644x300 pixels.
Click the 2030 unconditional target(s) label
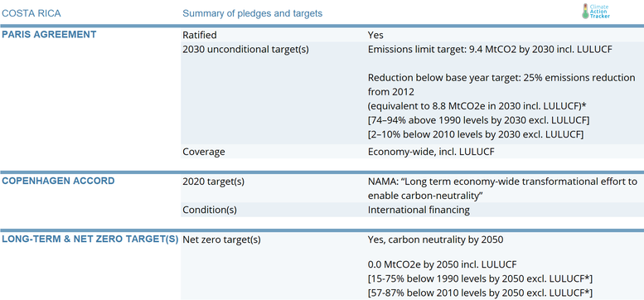pyautogui.click(x=245, y=50)
